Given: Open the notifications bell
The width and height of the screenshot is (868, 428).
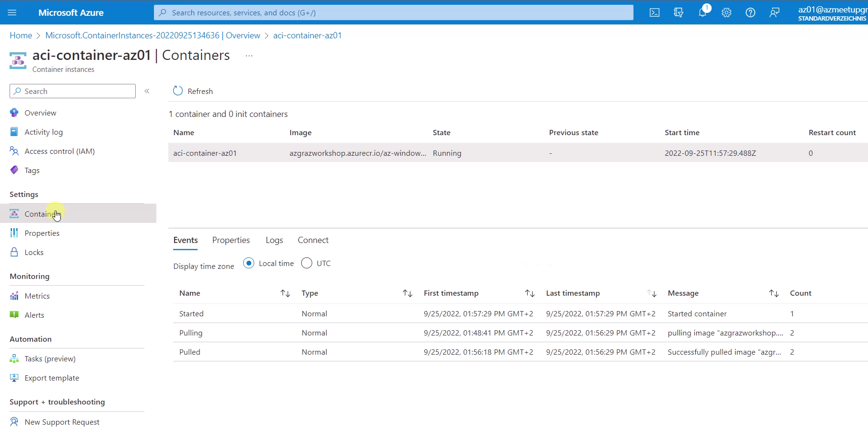Looking at the screenshot, I should [703, 12].
